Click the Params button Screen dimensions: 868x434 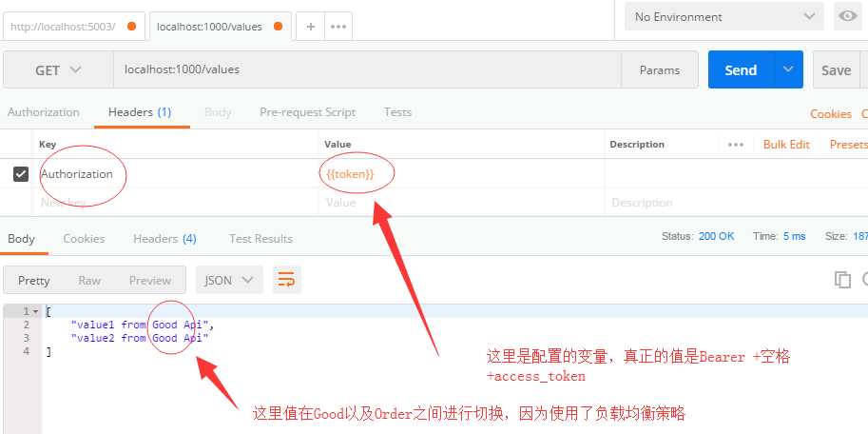click(659, 70)
